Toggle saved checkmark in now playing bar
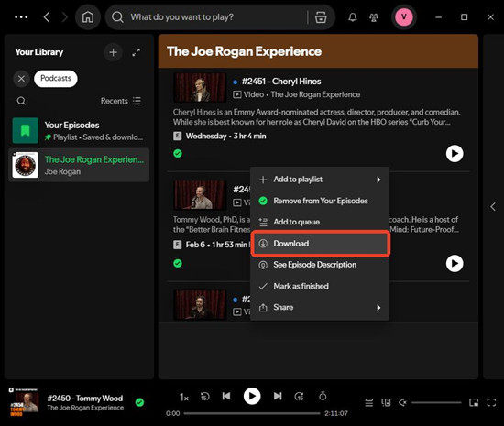This screenshot has height=426, width=504. point(139,402)
